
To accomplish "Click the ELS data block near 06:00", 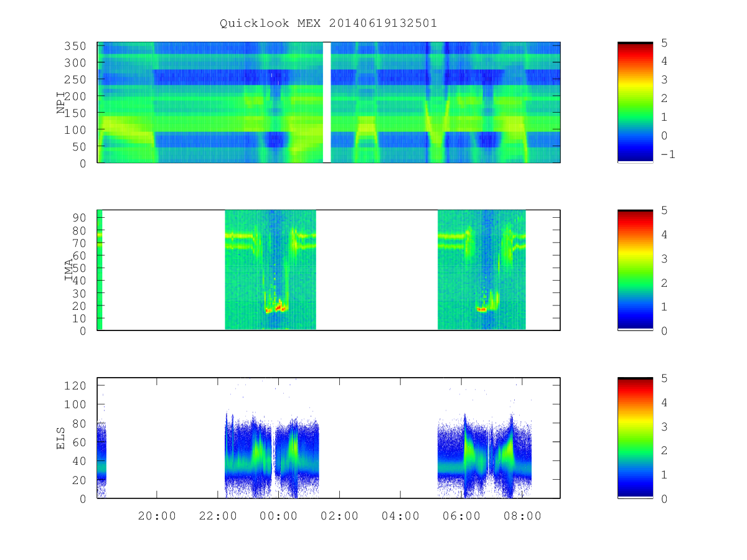I will [484, 456].
